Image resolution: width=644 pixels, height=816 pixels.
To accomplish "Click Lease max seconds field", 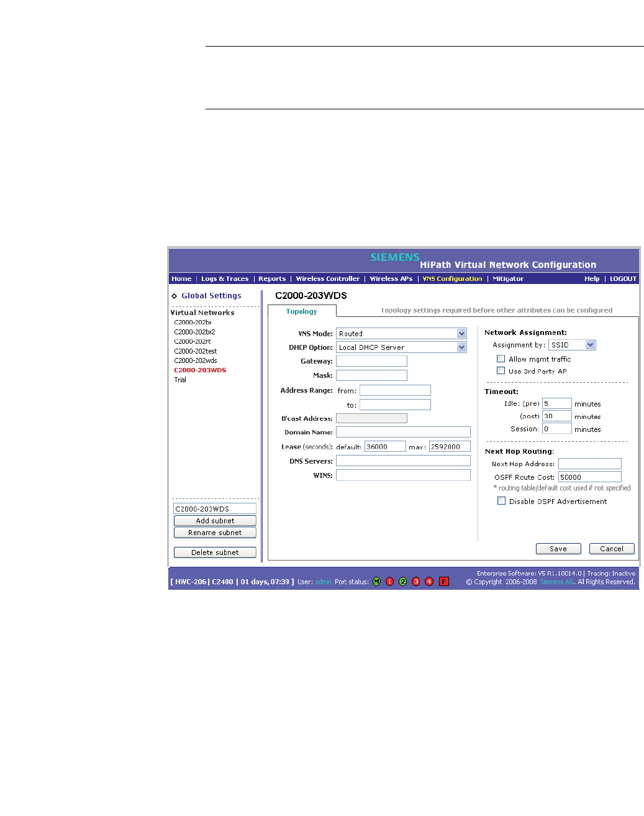I will (450, 446).
